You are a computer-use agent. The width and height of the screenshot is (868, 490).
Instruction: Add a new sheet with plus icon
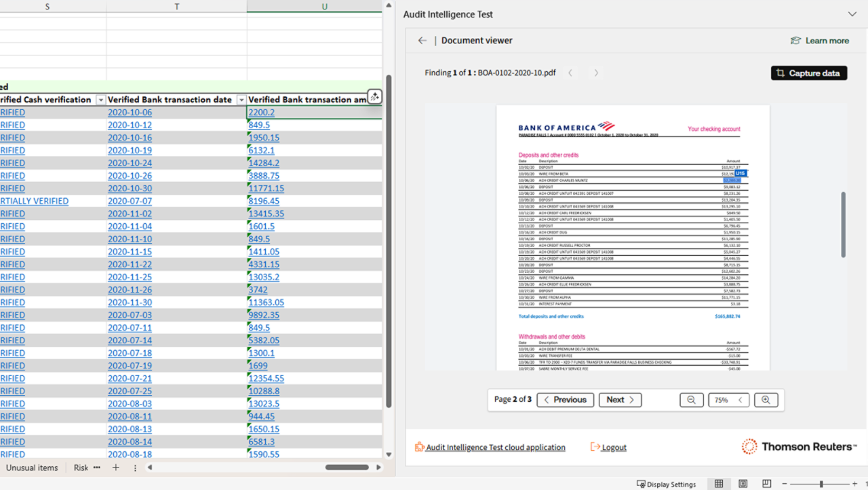click(116, 468)
